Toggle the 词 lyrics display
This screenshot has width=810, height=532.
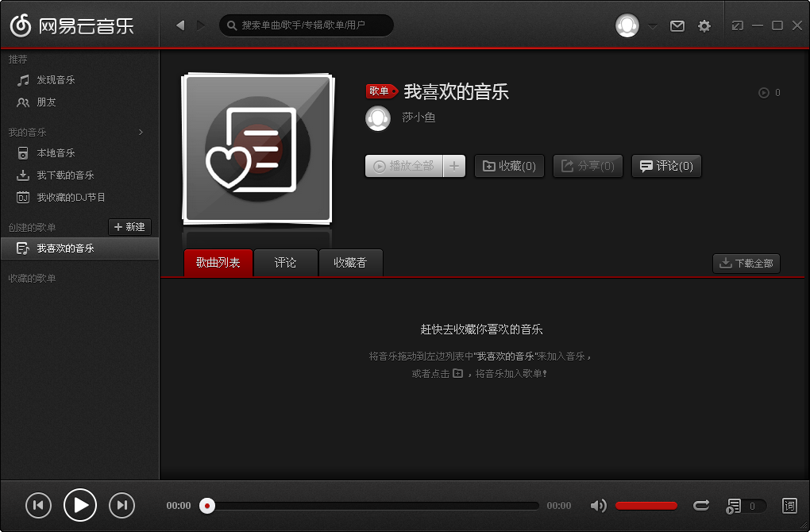point(791,505)
